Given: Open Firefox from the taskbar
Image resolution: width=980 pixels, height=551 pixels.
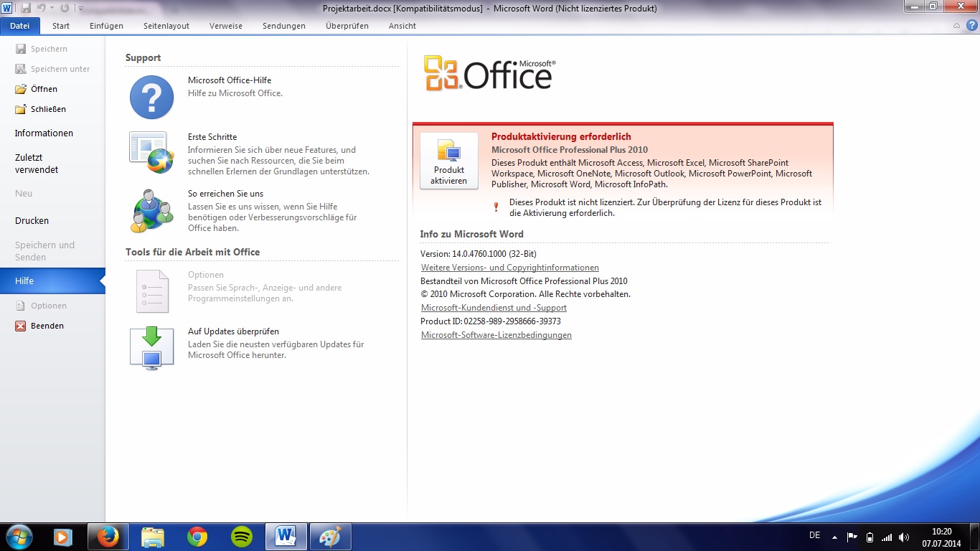Looking at the screenshot, I should [108, 537].
